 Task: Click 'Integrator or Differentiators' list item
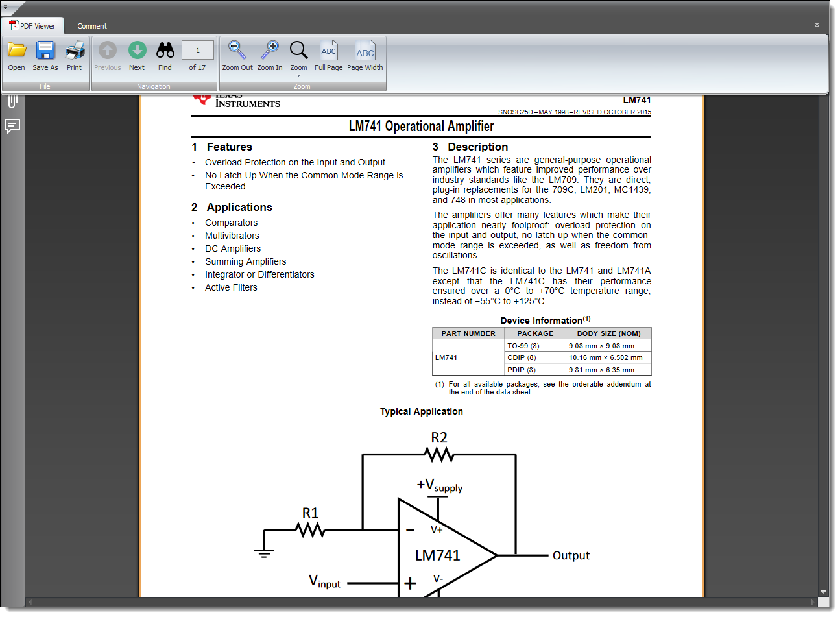coord(259,274)
